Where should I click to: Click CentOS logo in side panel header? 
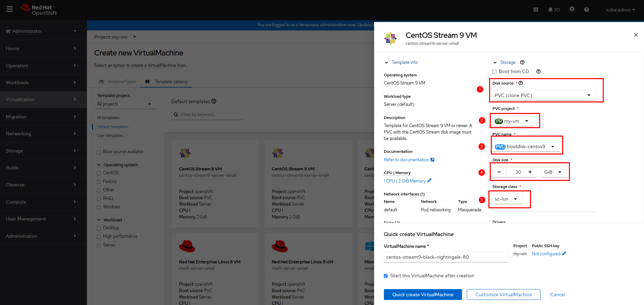tap(390, 39)
